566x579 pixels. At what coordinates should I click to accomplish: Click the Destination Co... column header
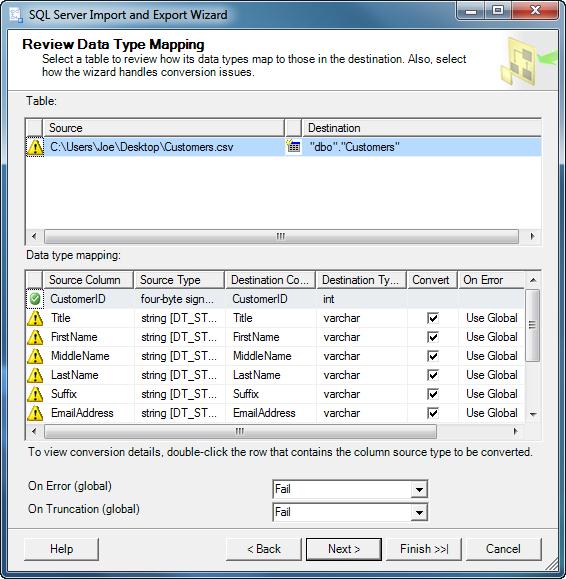pyautogui.click(x=270, y=280)
